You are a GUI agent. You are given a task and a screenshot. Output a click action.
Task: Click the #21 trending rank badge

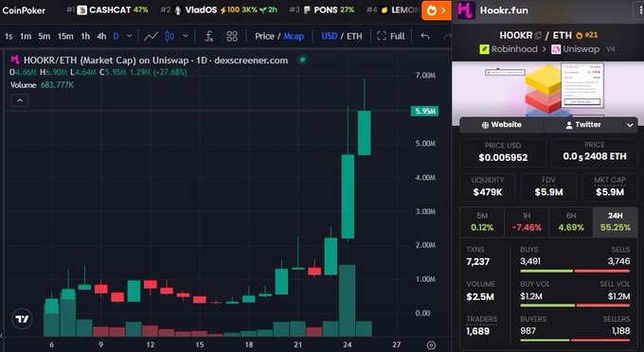(587, 35)
